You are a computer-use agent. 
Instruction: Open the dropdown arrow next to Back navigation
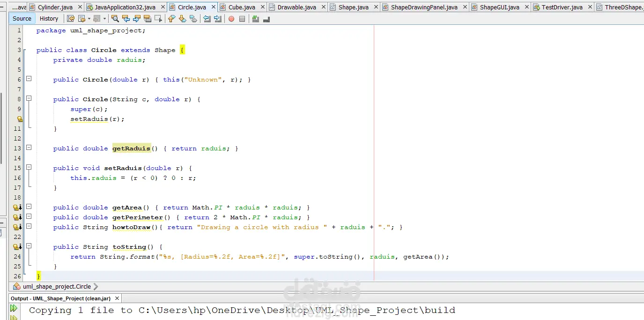[x=89, y=19]
